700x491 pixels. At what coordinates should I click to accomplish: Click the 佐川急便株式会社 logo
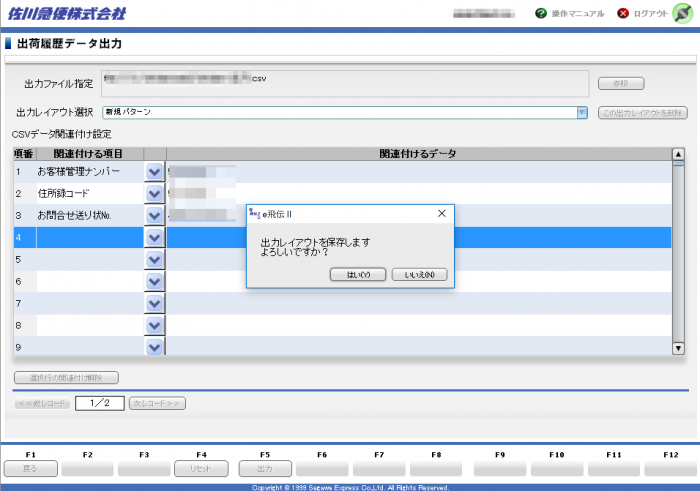67,13
